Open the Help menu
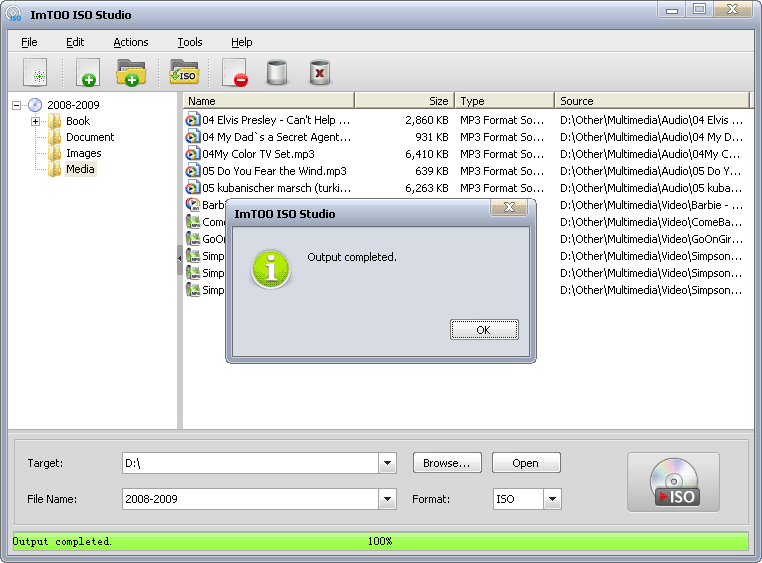The height and width of the screenshot is (563, 762). coord(242,42)
